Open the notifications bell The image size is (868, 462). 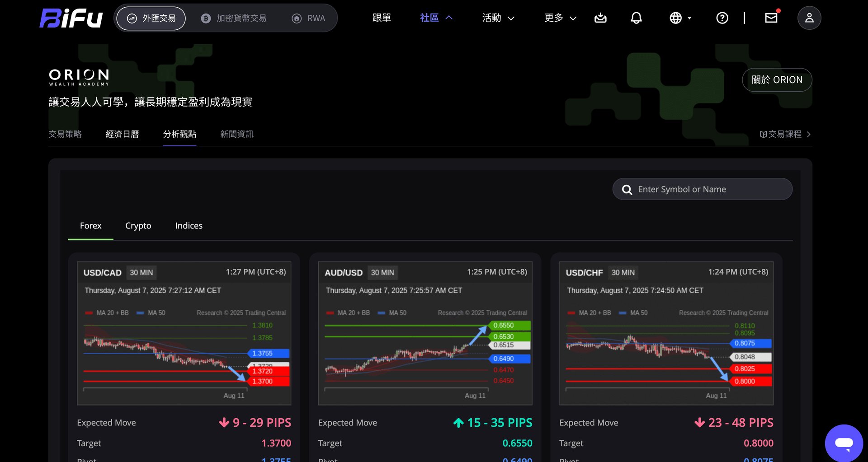[x=636, y=18]
